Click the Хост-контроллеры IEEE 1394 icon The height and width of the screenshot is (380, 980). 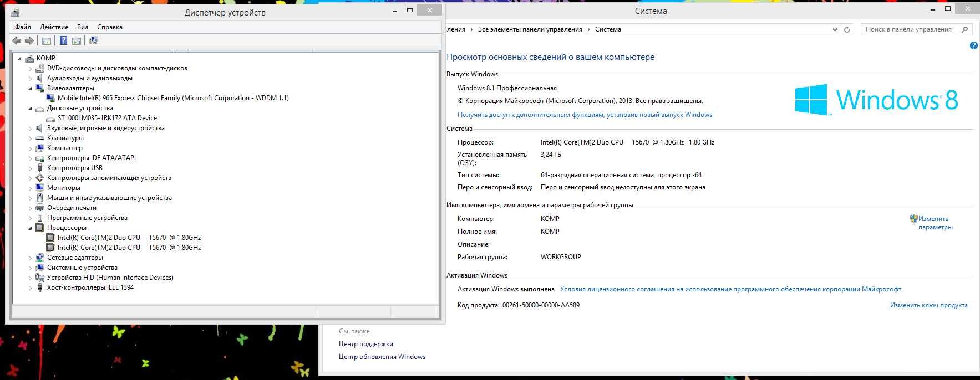pos(40,287)
